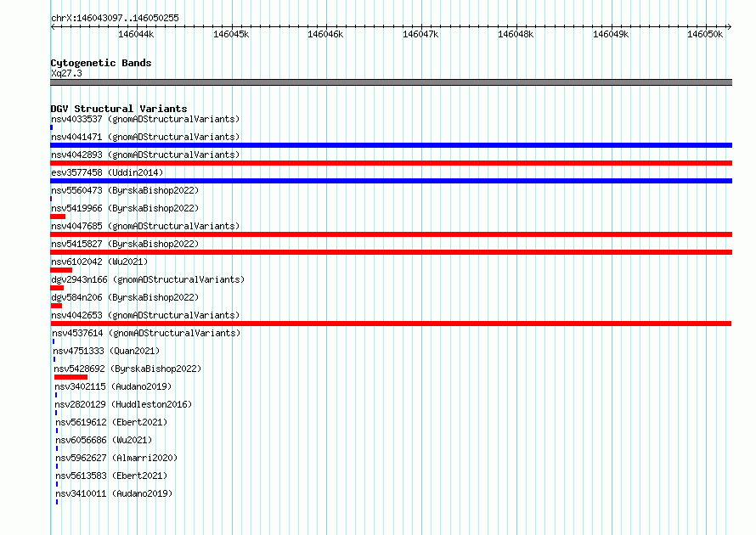Select the nsv5619612 (Ebert2021) label

[111, 422]
